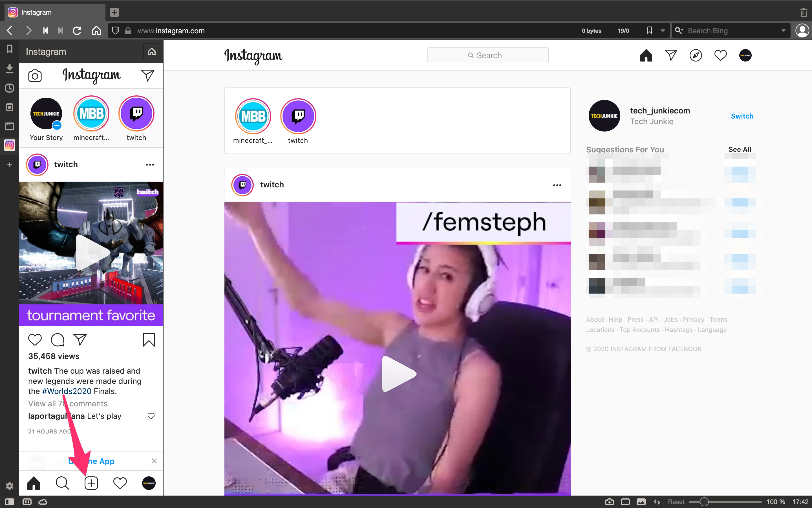The height and width of the screenshot is (508, 812).
Task: Open post options in the panel
Action: pyautogui.click(x=150, y=165)
